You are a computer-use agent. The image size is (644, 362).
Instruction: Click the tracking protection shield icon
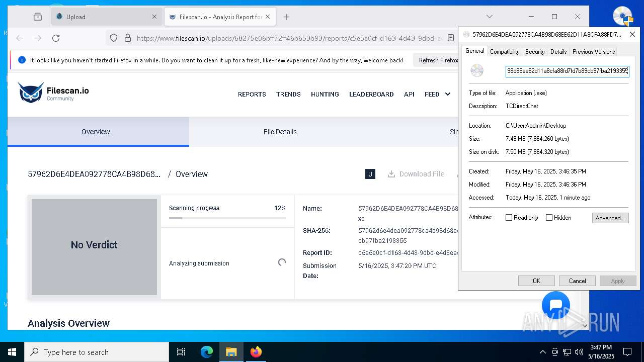(x=114, y=38)
